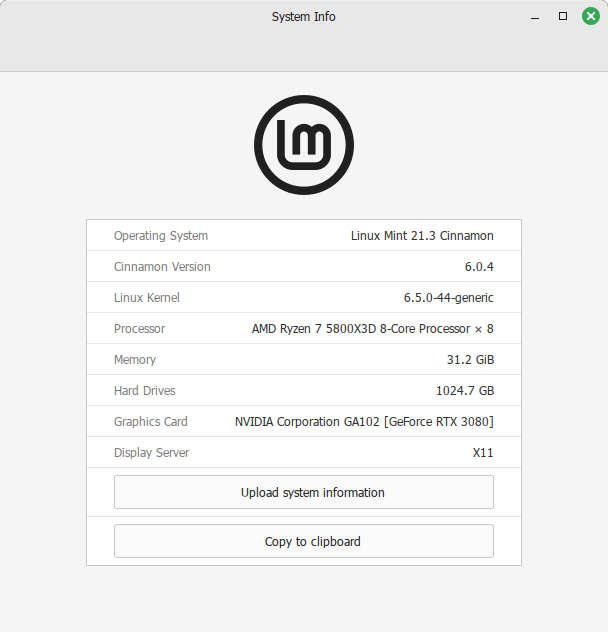Screen dimensions: 608x632
Task: Select the memory value '31.2 GiB'
Action: pos(470,360)
